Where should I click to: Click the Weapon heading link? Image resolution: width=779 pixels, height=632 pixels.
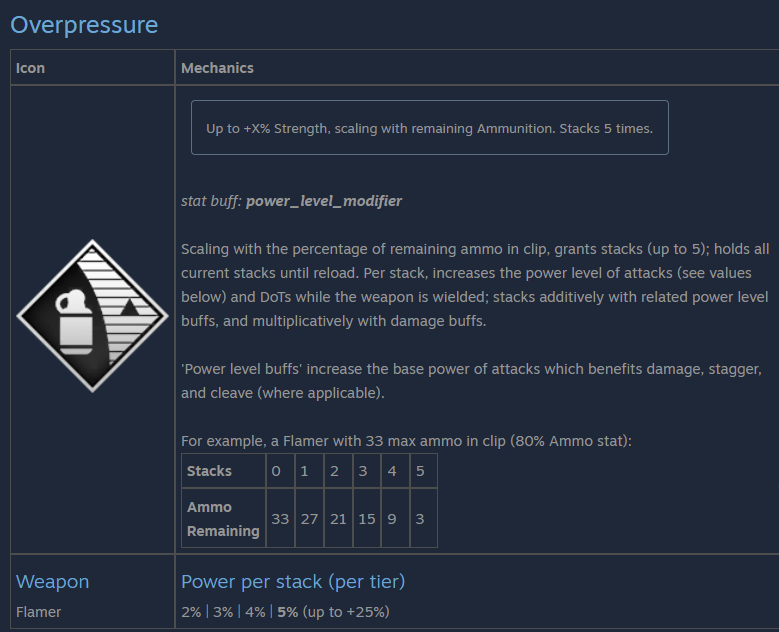click(52, 581)
